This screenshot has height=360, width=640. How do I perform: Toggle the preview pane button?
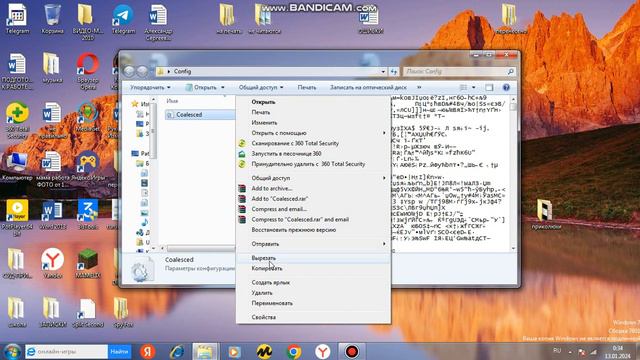pos(489,87)
